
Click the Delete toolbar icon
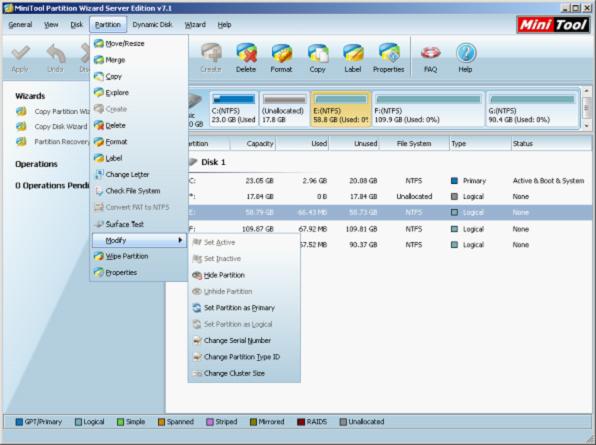(x=246, y=58)
